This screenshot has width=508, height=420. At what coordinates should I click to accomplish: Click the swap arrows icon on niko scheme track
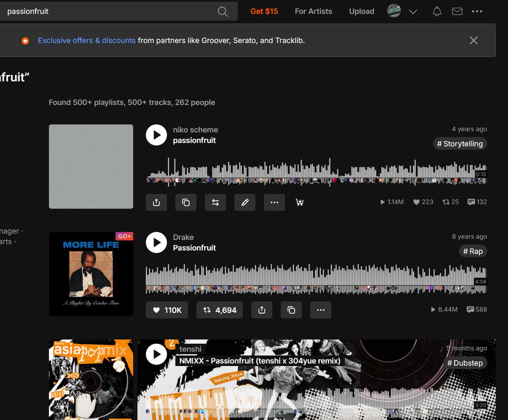[215, 202]
